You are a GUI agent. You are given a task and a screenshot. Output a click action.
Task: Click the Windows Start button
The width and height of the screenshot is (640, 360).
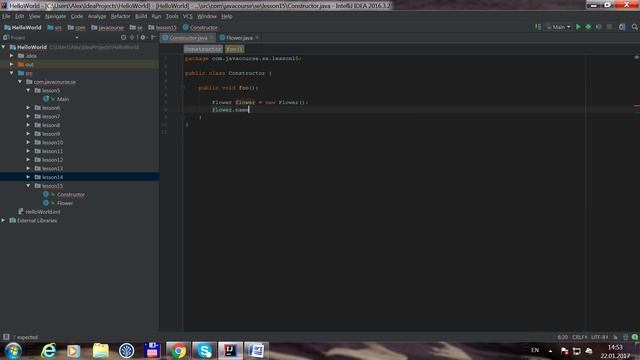pyautogui.click(x=13, y=351)
